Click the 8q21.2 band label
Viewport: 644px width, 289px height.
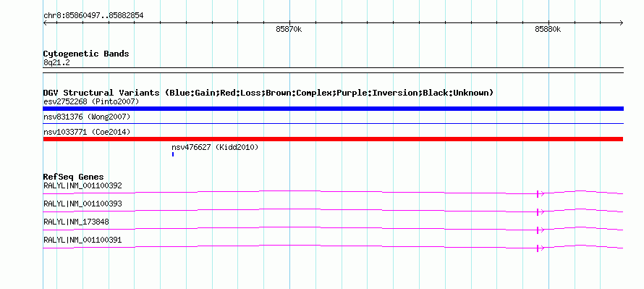(x=56, y=63)
